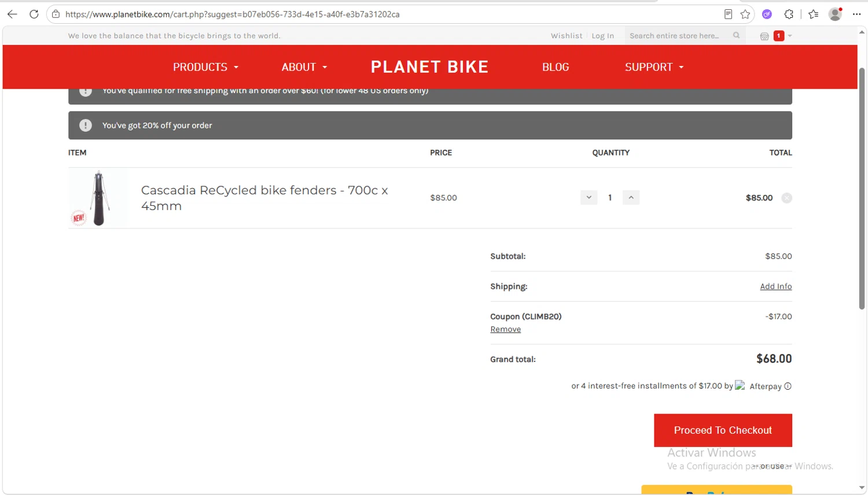
Task: Click Proceed To Checkout button
Action: click(x=723, y=430)
